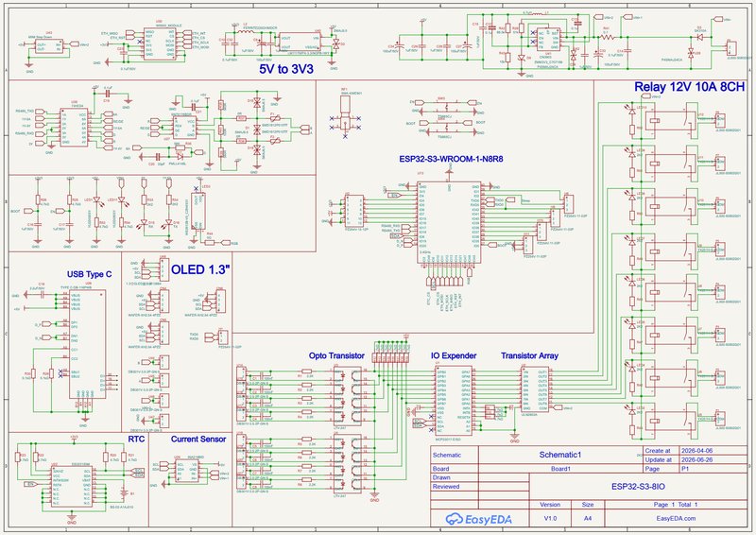The height and width of the screenshot is (535, 756).
Task: Select battery B1 symbol in RTC section
Action: click(x=125, y=493)
